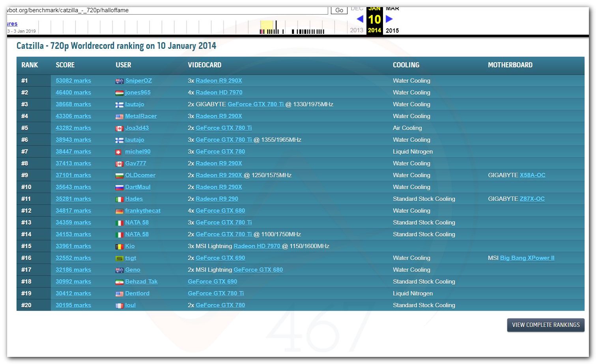
Task: Click the Russian flag beside DartMaul
Action: pyautogui.click(x=119, y=188)
